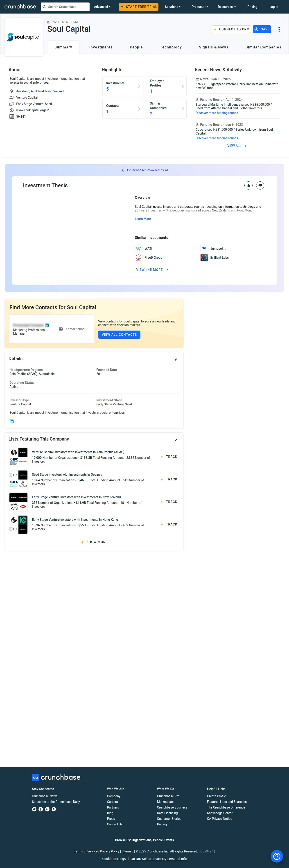The width and height of the screenshot is (289, 868).
Task: Switch to the Summary tab
Action: coord(63,47)
